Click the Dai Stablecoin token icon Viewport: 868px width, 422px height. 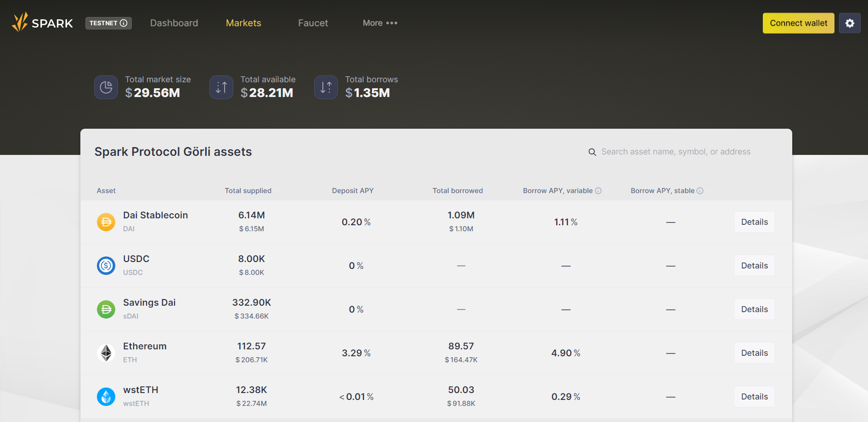pyautogui.click(x=106, y=222)
